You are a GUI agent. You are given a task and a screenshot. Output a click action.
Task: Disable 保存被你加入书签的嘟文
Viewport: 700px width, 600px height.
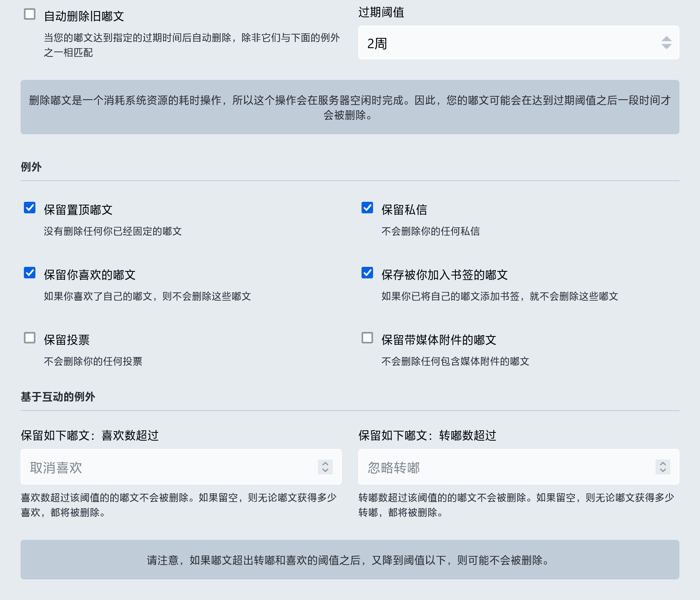point(367,273)
